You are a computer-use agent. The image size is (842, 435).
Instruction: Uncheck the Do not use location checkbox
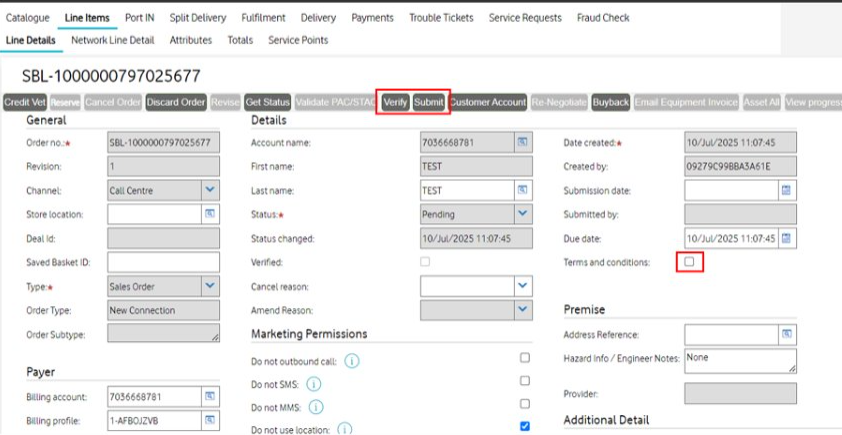point(525,426)
